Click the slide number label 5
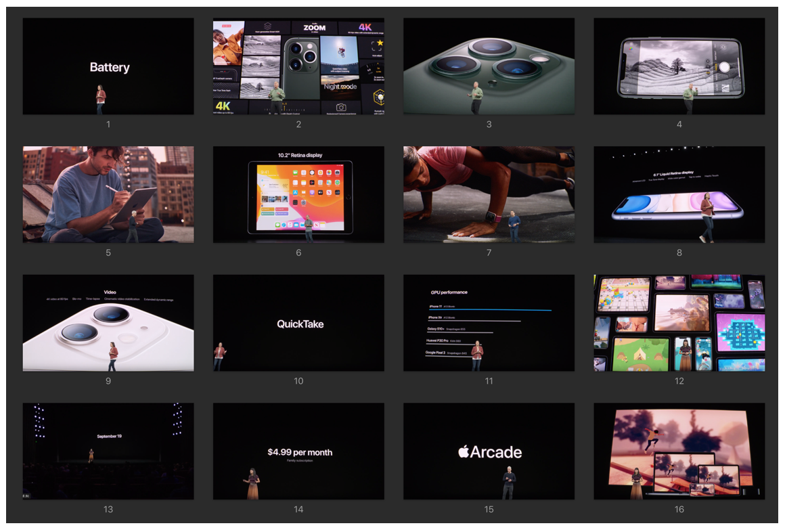This screenshot has height=532, width=785. point(108,252)
